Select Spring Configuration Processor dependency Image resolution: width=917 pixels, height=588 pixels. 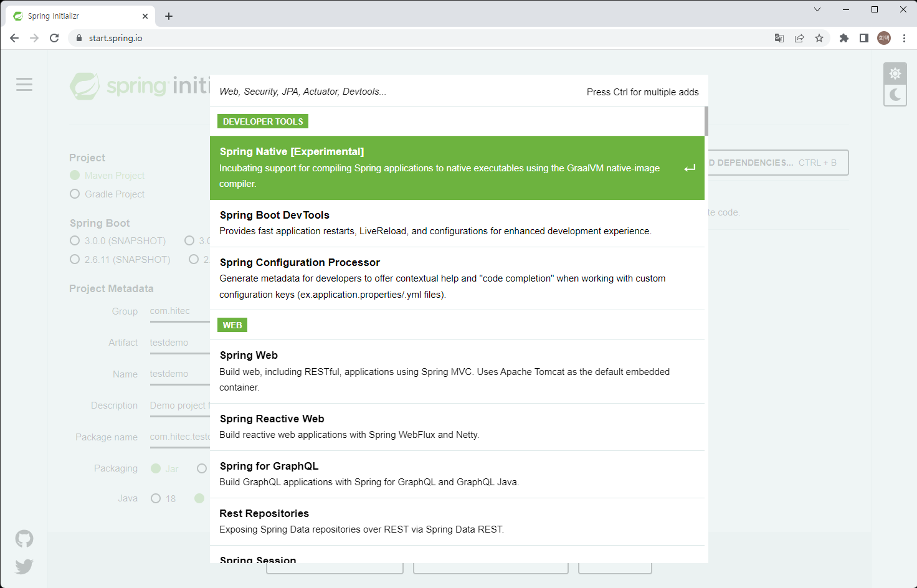pos(457,278)
